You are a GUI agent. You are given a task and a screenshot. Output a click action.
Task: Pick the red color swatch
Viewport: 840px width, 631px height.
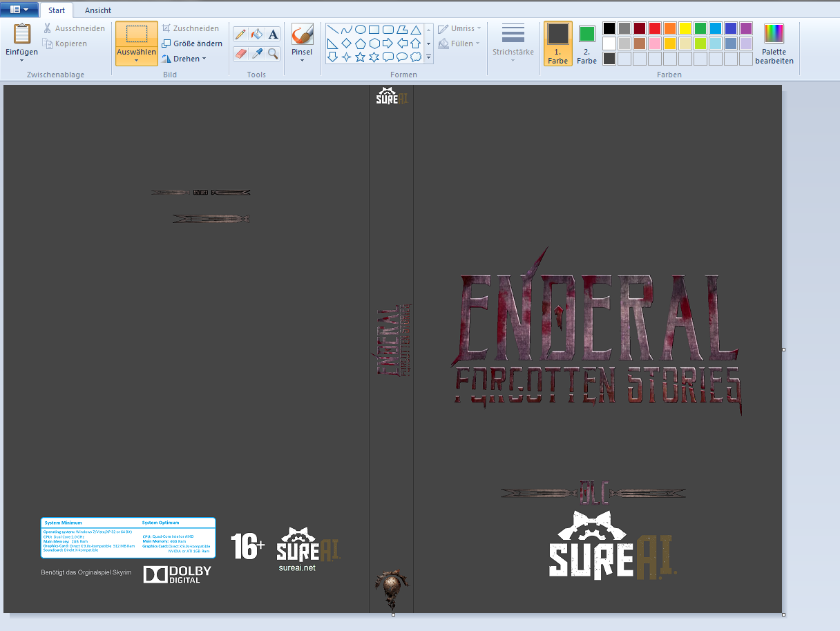[654, 28]
